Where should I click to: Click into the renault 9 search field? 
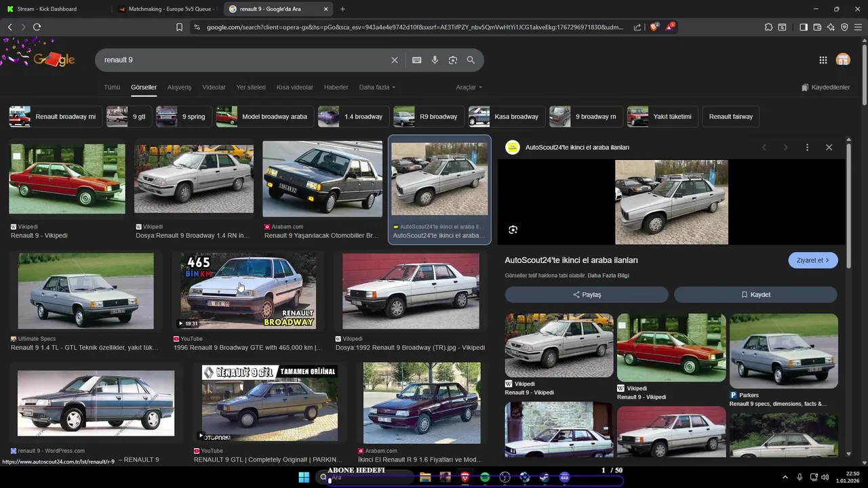(x=244, y=60)
